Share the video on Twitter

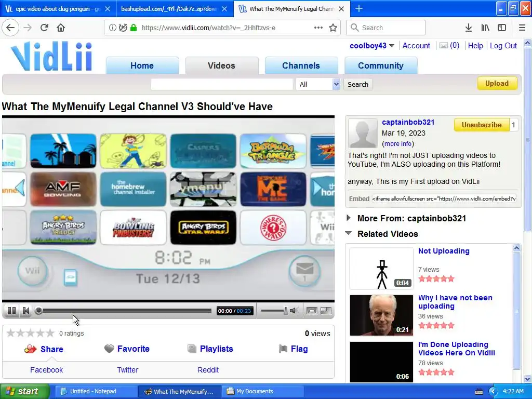[128, 370]
